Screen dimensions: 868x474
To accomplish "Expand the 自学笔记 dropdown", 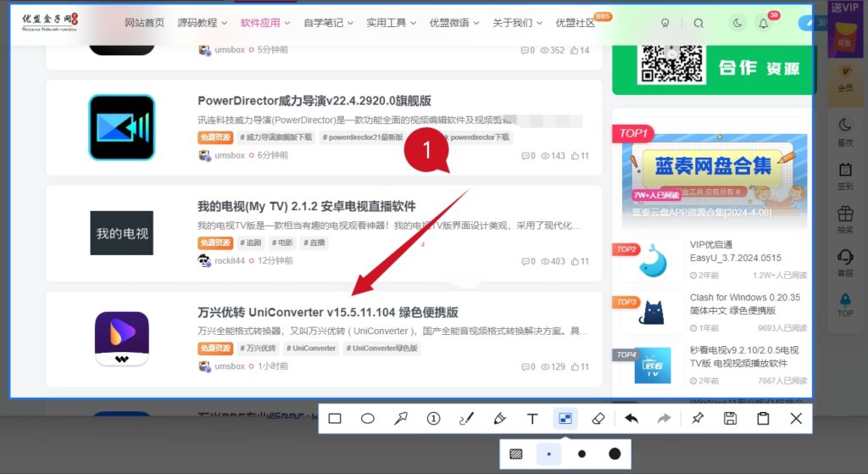I will (328, 23).
